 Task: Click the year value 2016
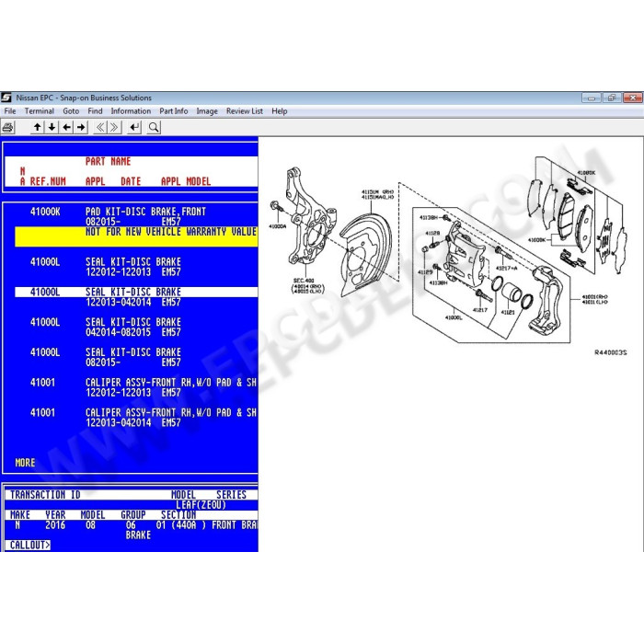(x=55, y=525)
